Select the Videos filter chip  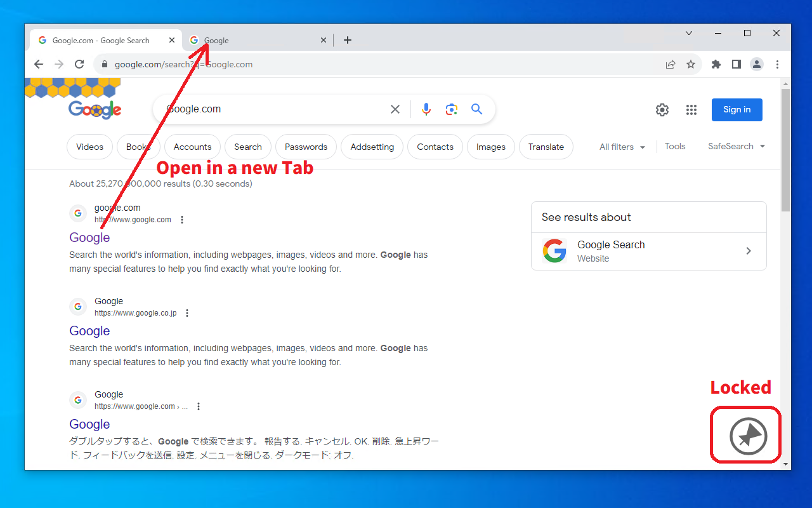pos(89,147)
